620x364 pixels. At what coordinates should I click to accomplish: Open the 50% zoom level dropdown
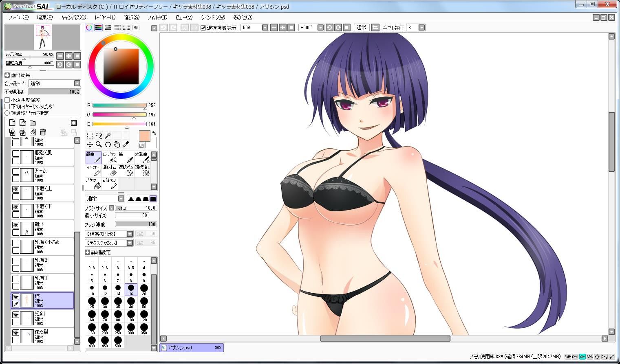[265, 28]
